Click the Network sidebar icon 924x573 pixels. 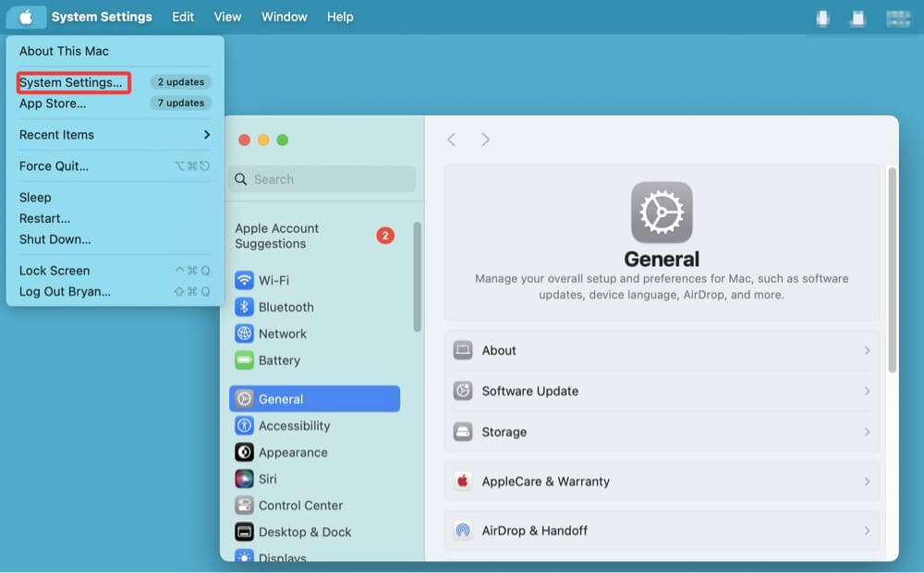pos(243,334)
